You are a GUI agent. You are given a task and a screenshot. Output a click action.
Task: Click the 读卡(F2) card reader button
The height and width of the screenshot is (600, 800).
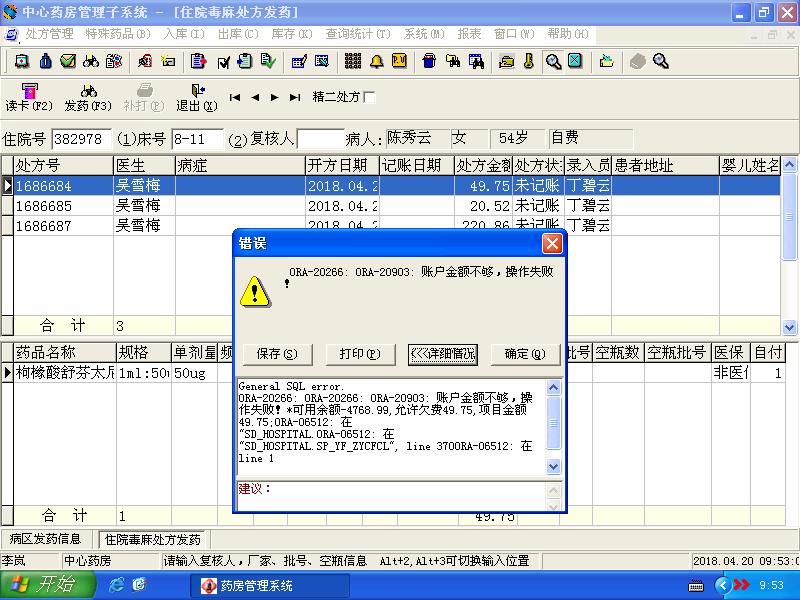coord(29,97)
